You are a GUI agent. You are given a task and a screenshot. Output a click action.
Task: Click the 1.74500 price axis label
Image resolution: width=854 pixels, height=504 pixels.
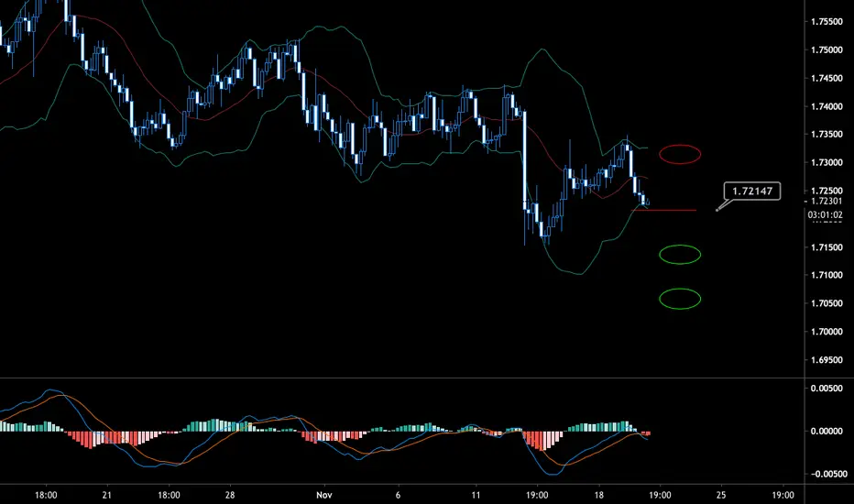pos(827,79)
